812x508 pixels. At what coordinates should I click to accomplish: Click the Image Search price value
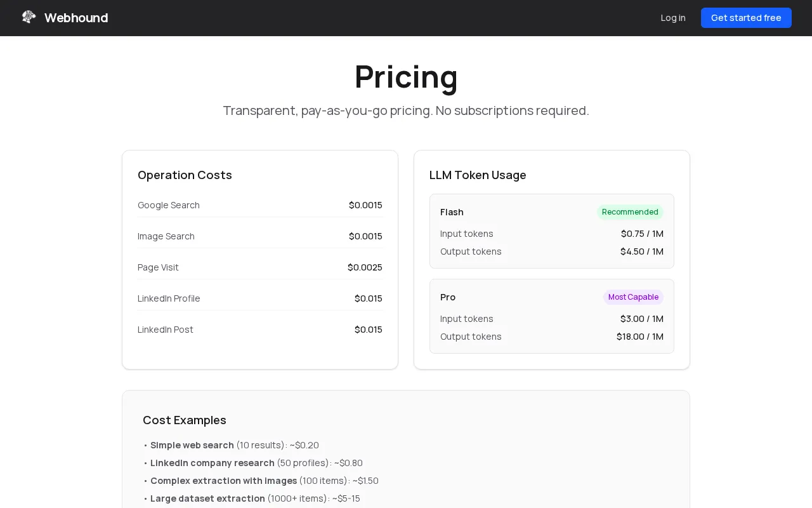click(x=365, y=236)
